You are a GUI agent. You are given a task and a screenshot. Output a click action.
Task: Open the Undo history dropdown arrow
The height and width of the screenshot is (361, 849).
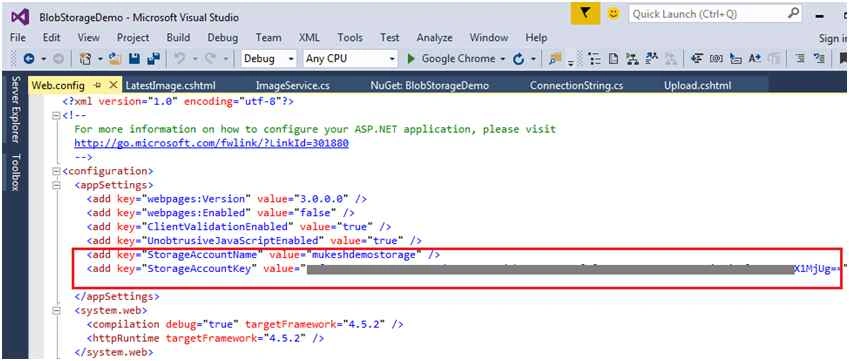point(194,58)
